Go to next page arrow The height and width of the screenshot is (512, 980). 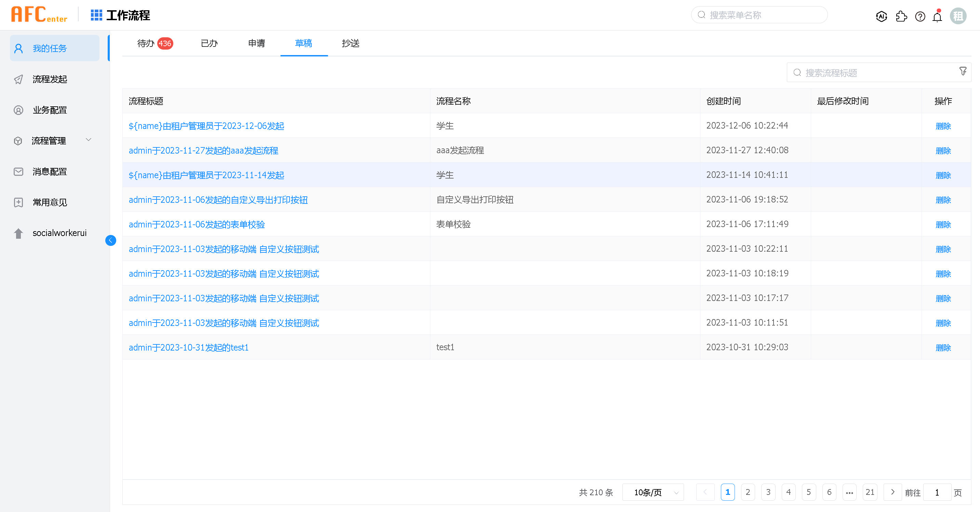pyautogui.click(x=892, y=492)
